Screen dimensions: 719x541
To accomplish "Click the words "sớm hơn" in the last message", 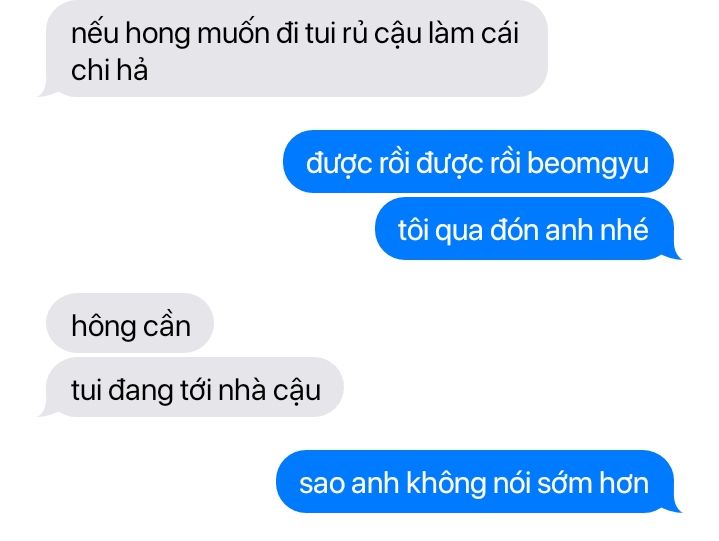I will tap(593, 483).
